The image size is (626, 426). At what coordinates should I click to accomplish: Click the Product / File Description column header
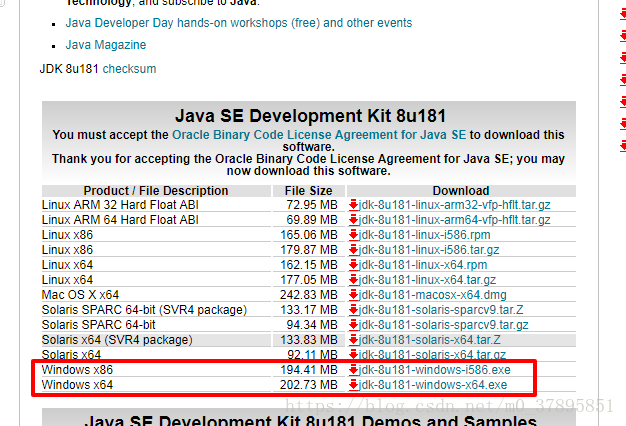pos(156,191)
